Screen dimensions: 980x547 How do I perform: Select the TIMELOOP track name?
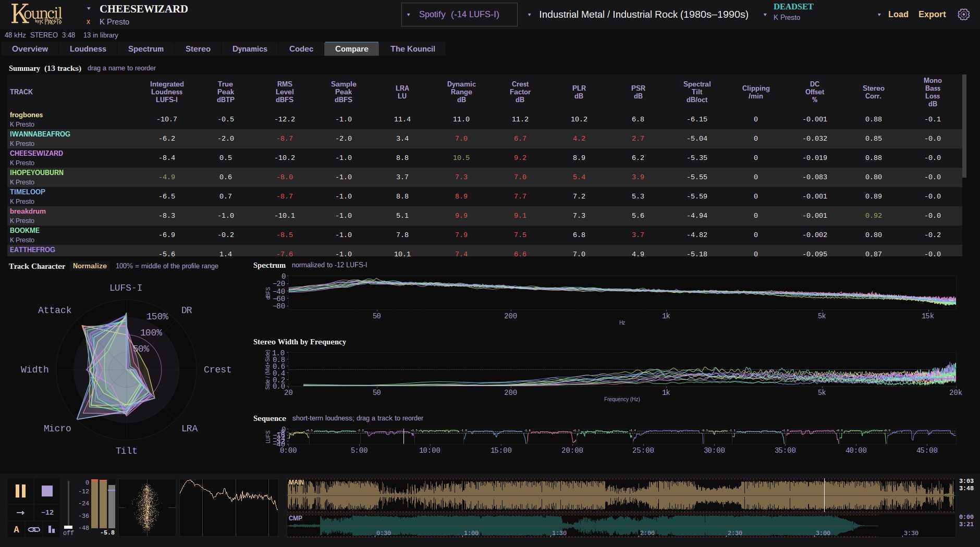(28, 192)
